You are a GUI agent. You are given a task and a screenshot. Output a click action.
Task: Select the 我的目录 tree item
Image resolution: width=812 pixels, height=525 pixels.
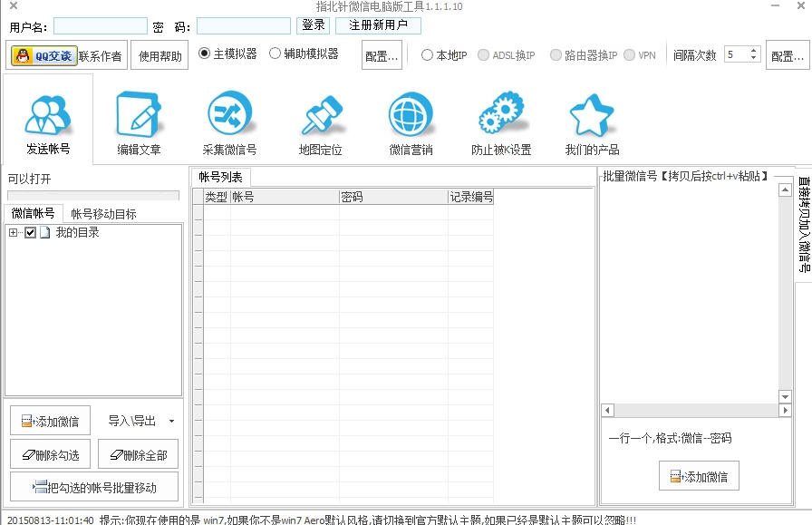pyautogui.click(x=77, y=232)
